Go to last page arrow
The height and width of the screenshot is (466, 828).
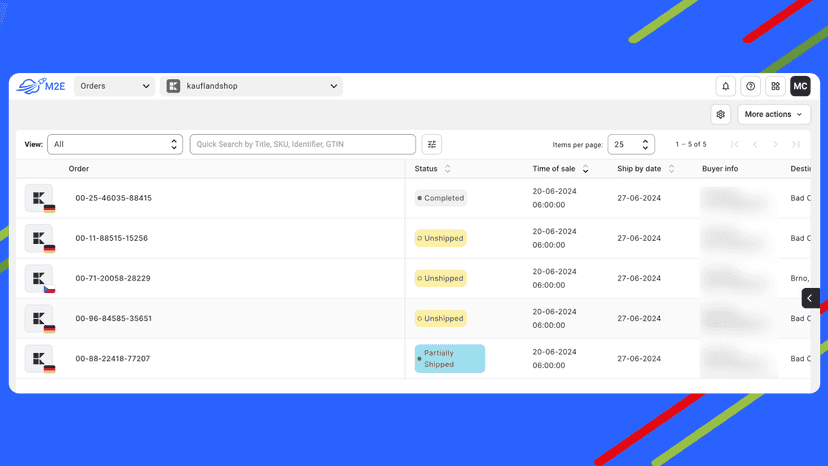(x=796, y=144)
